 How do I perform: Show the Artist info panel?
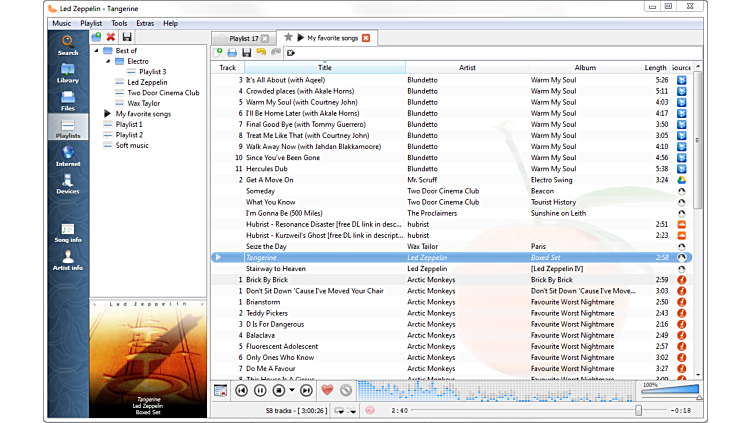pos(68,260)
